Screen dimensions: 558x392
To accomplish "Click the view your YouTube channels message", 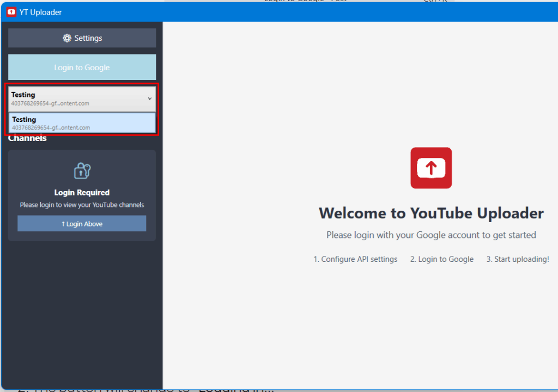I will coord(82,205).
